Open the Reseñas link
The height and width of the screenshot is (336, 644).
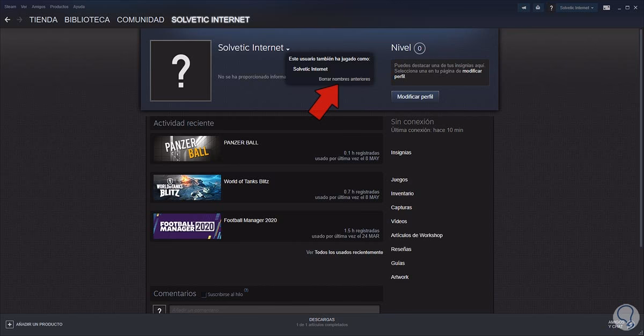(401, 250)
